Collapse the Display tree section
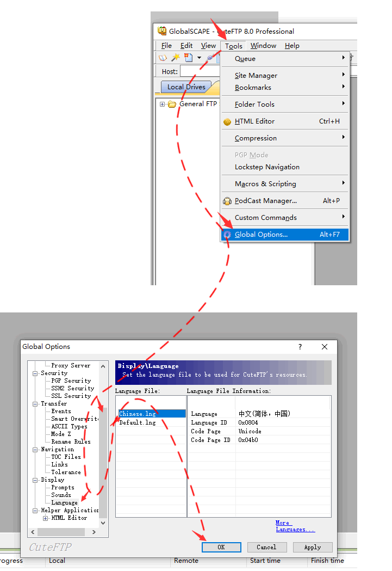Screen dimensions: 392x571 pos(35,480)
